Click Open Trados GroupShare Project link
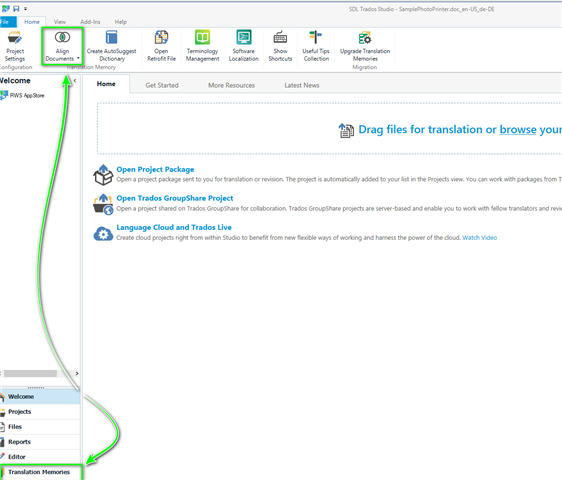 (175, 198)
